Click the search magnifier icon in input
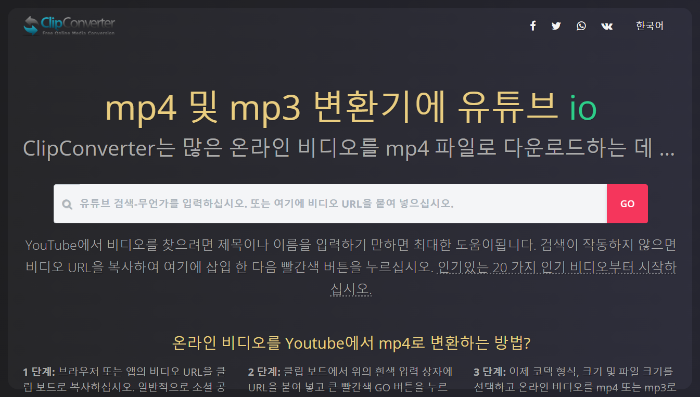Image resolution: width=700 pixels, height=397 pixels. [67, 204]
